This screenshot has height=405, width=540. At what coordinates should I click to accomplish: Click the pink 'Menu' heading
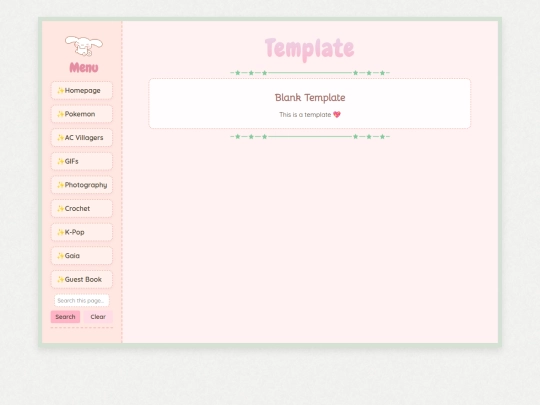click(84, 68)
